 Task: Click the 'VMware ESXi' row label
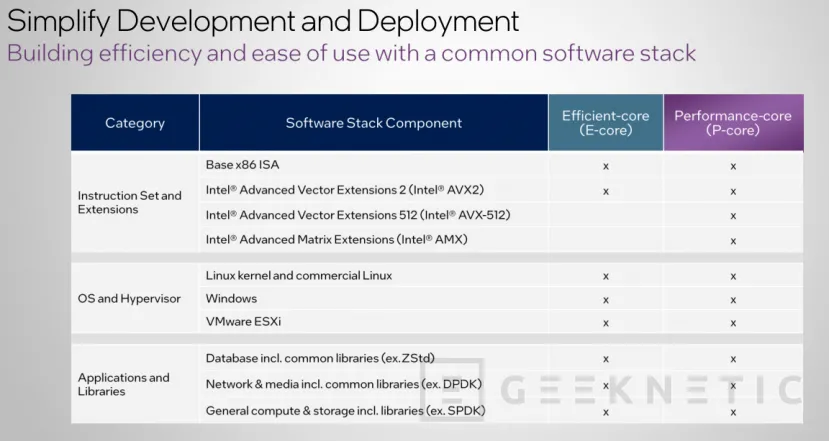pos(243,321)
